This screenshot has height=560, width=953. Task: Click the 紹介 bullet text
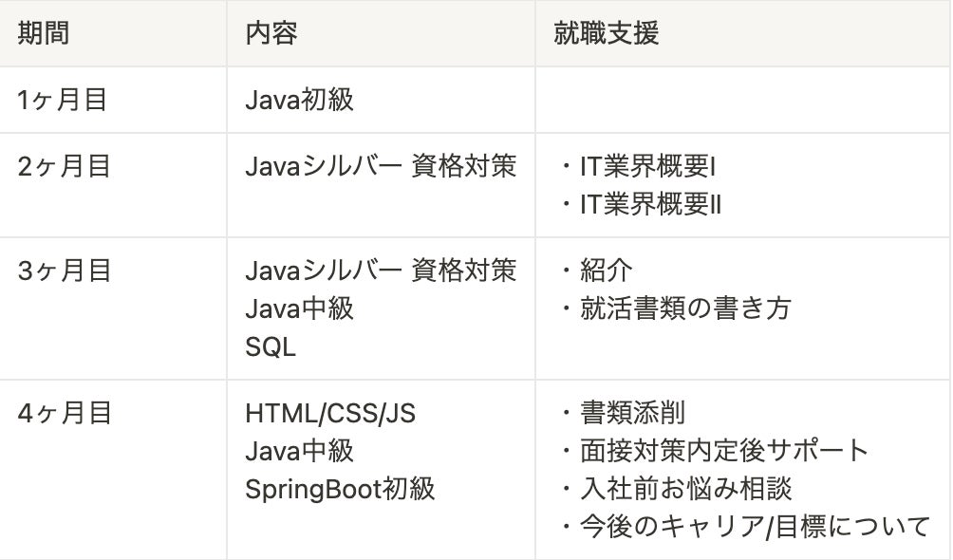point(606,271)
